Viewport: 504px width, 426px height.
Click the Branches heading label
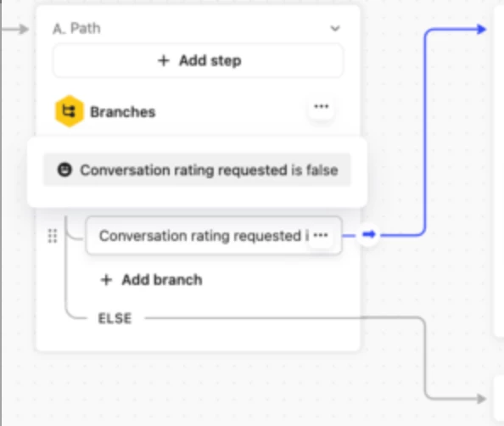pyautogui.click(x=123, y=112)
